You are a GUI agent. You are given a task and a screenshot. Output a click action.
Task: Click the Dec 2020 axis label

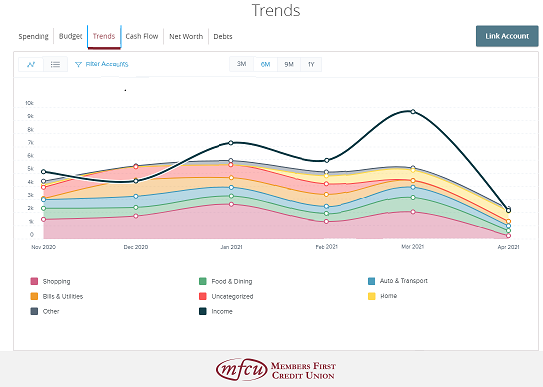136,247
